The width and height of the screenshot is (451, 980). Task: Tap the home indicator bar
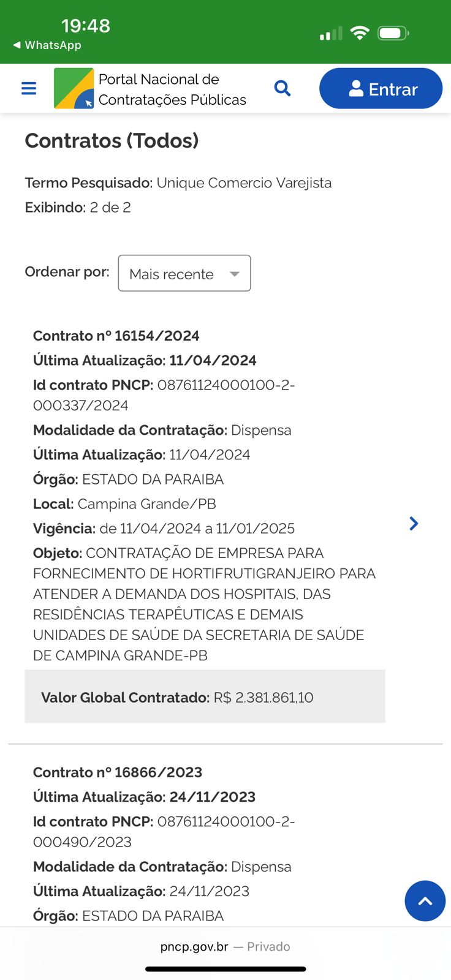(x=225, y=969)
